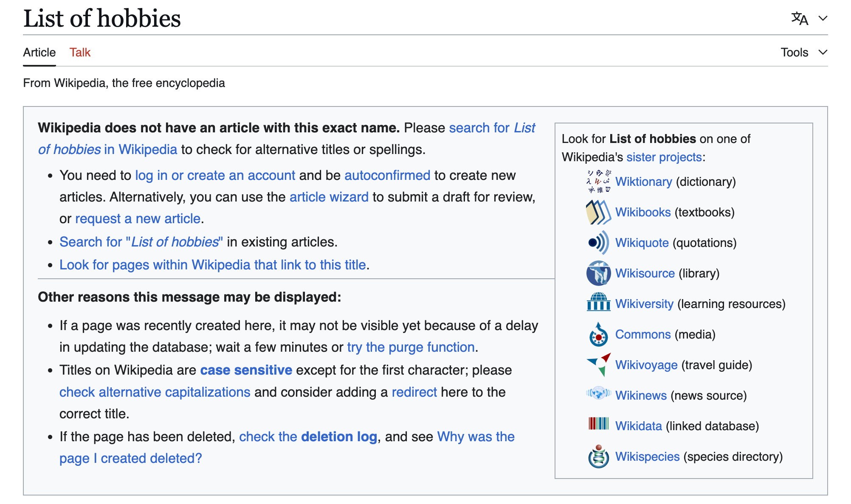The width and height of the screenshot is (851, 504).
Task: Expand the Tools dropdown menu
Action: pyautogui.click(x=804, y=52)
